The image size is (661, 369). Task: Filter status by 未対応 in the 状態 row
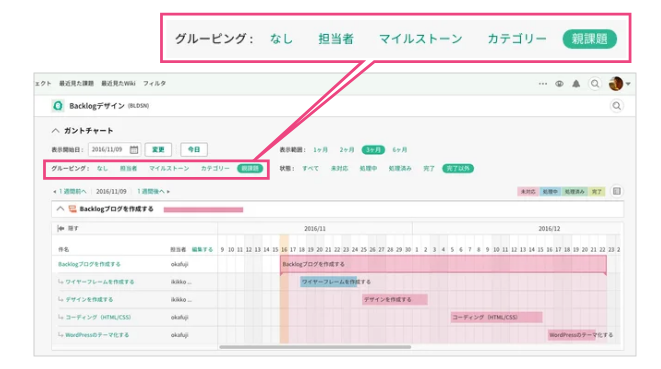coord(339,168)
